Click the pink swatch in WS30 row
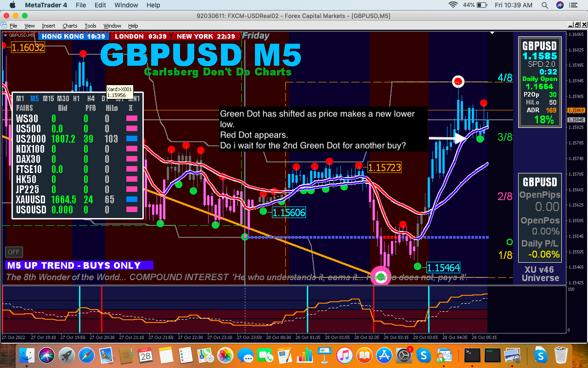The width and height of the screenshot is (588, 368). tap(132, 118)
